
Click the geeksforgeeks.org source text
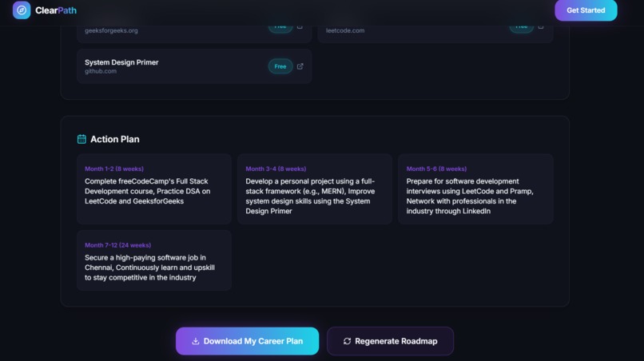(111, 30)
